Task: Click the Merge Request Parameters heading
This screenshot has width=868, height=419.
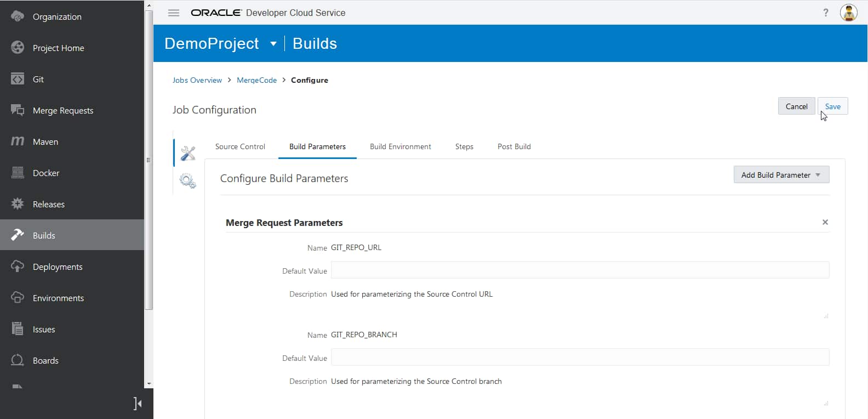Action: coord(284,223)
